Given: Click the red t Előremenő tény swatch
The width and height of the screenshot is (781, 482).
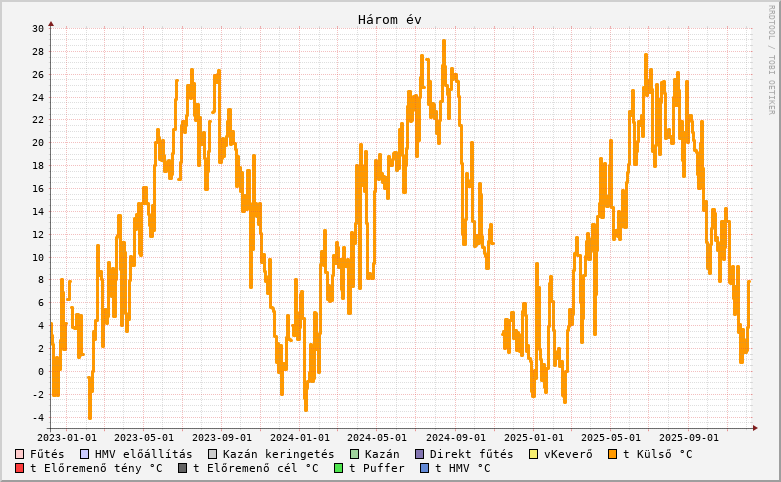Looking at the screenshot, I should coord(20,468).
